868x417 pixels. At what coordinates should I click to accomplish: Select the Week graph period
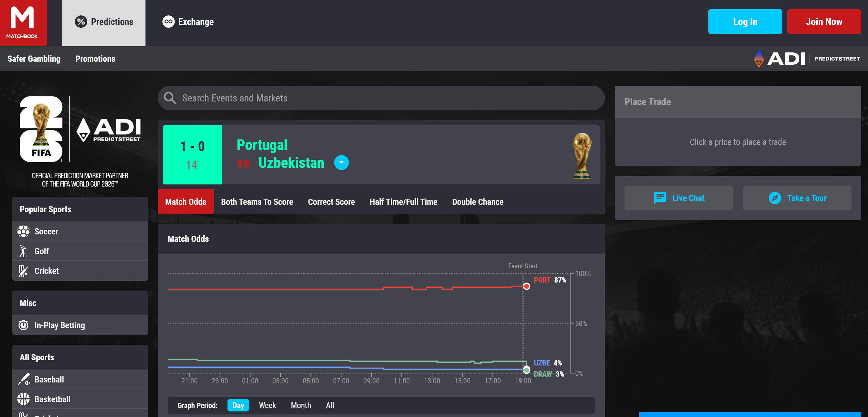coord(267,405)
